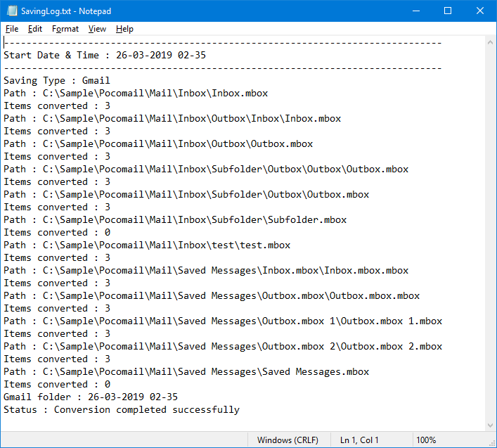Click the scrollbar down arrow
This screenshot has height=448, width=497.
click(x=490, y=425)
